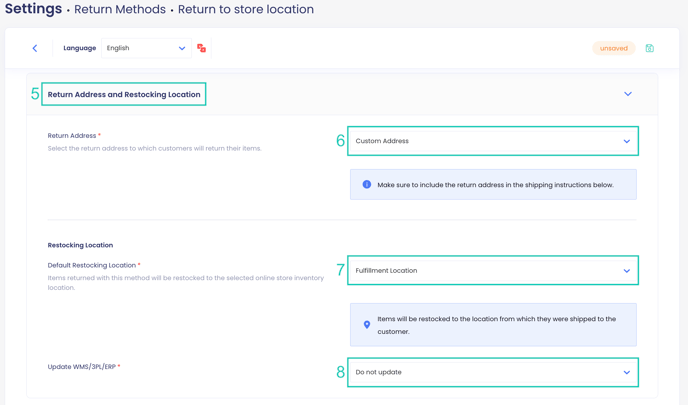Click the red translate icon
Image resolution: width=688 pixels, height=405 pixels.
click(202, 48)
